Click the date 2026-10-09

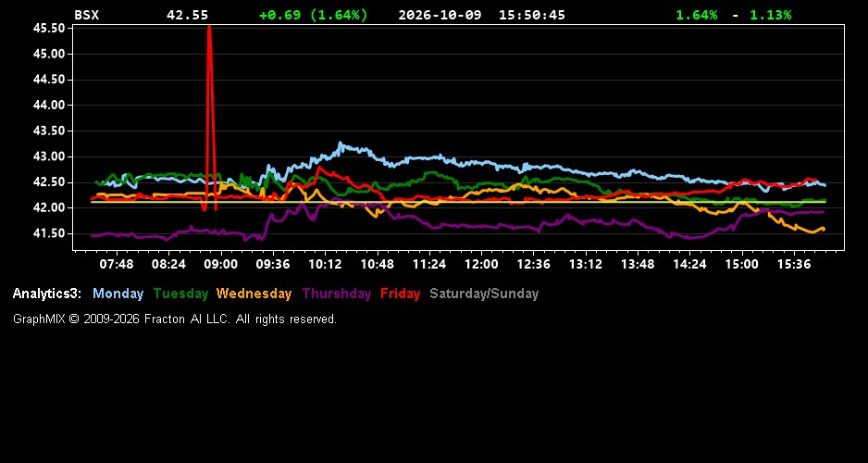pyautogui.click(x=440, y=15)
